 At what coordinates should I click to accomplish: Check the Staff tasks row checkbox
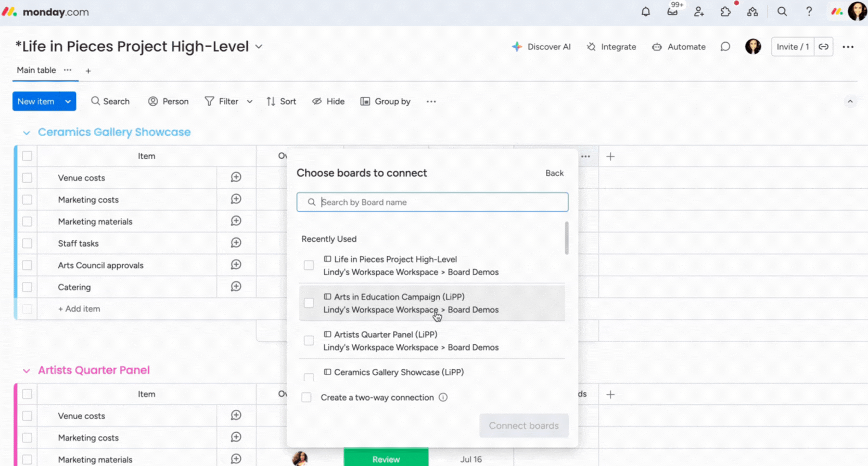point(27,243)
